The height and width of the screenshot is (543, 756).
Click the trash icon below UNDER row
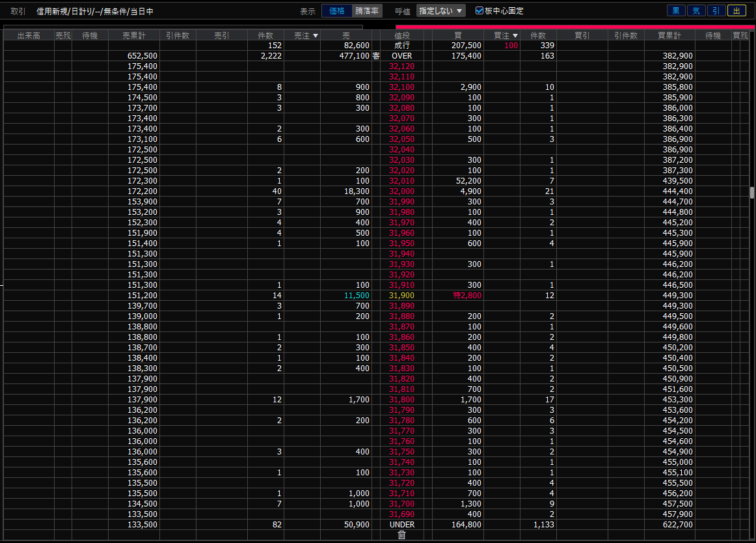(x=401, y=535)
